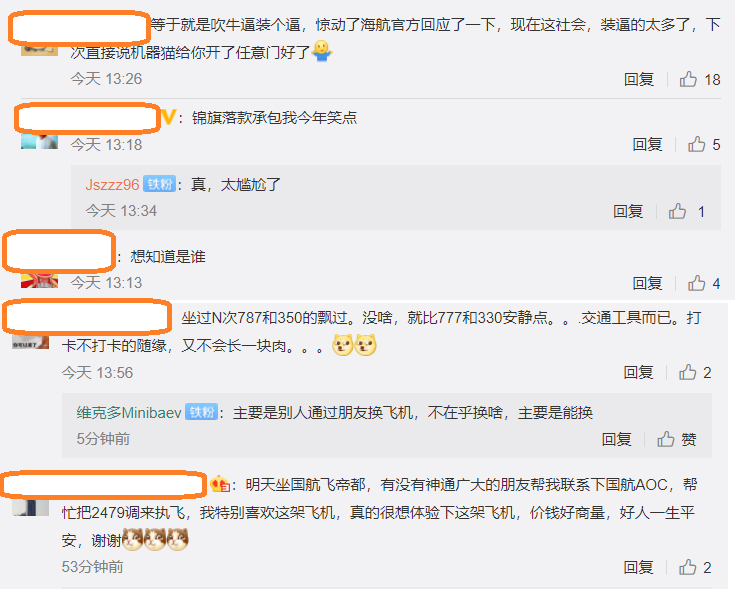Reply to Jszzz96's 13:34 comment
This screenshot has width=735, height=596.
[x=628, y=211]
